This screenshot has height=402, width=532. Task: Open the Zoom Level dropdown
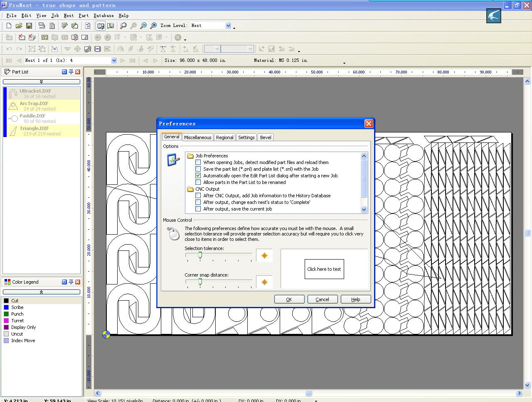[228, 26]
